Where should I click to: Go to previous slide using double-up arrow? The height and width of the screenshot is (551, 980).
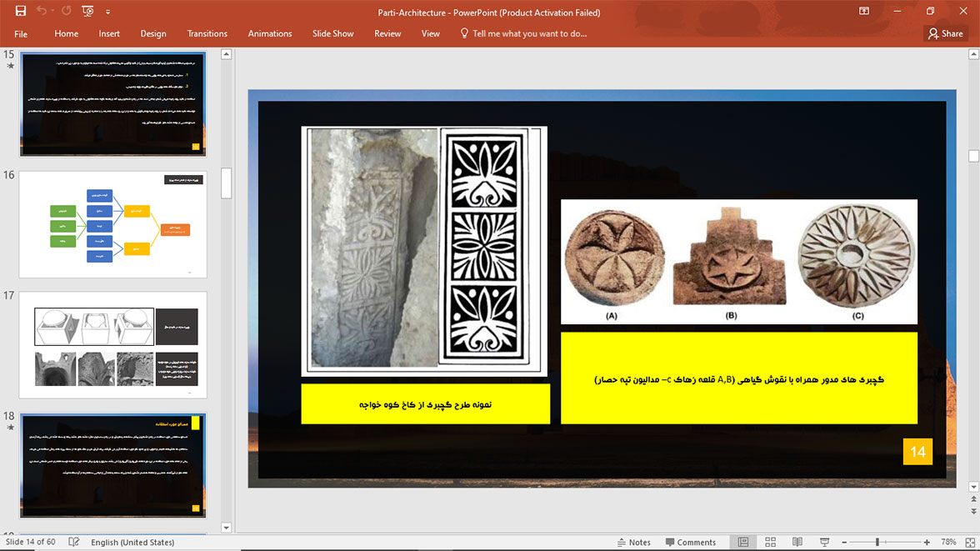pos(973,499)
